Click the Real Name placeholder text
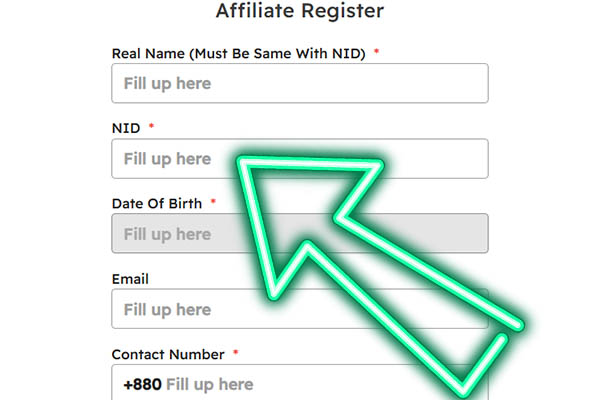The height and width of the screenshot is (400, 600). point(167,84)
